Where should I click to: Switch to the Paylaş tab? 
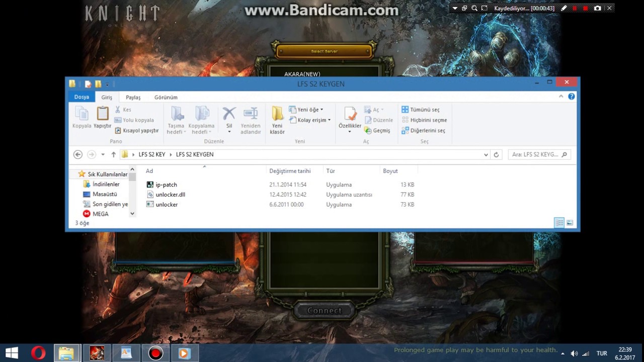(133, 97)
